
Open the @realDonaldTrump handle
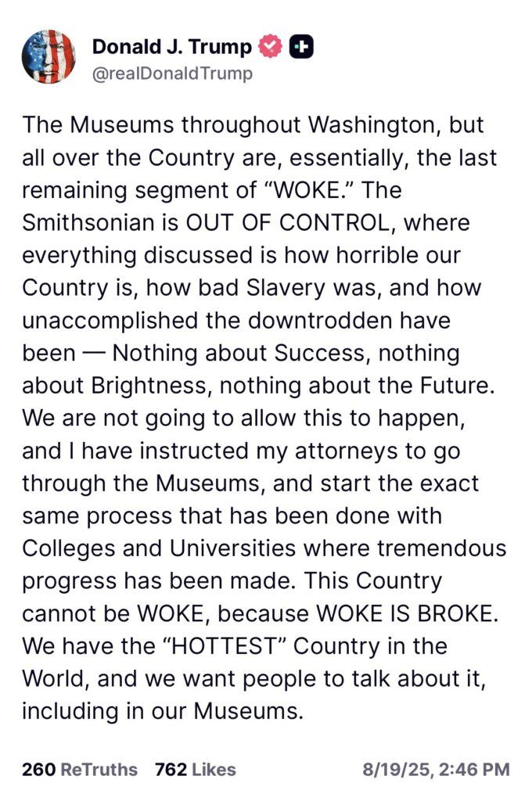(x=172, y=74)
